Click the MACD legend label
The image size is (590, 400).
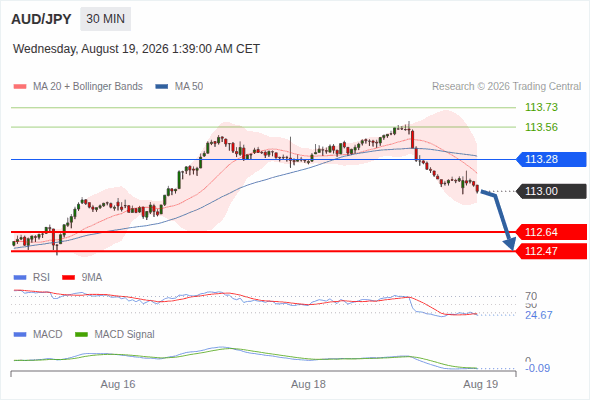click(47, 334)
